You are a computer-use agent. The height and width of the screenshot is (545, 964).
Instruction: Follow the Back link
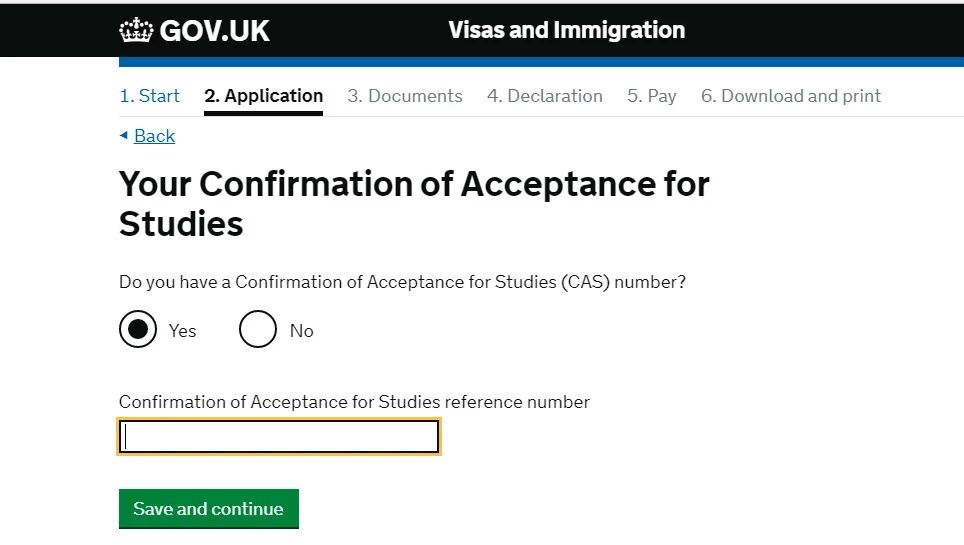[154, 136]
